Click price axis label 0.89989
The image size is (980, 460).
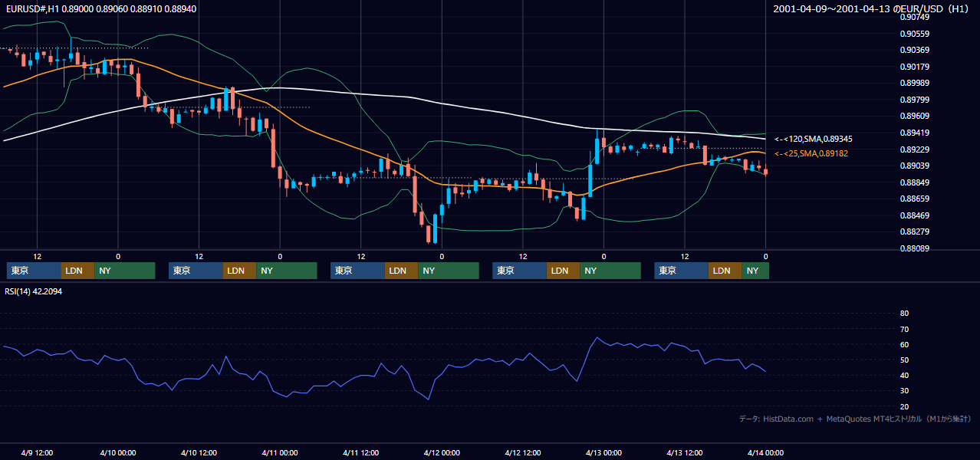click(914, 83)
